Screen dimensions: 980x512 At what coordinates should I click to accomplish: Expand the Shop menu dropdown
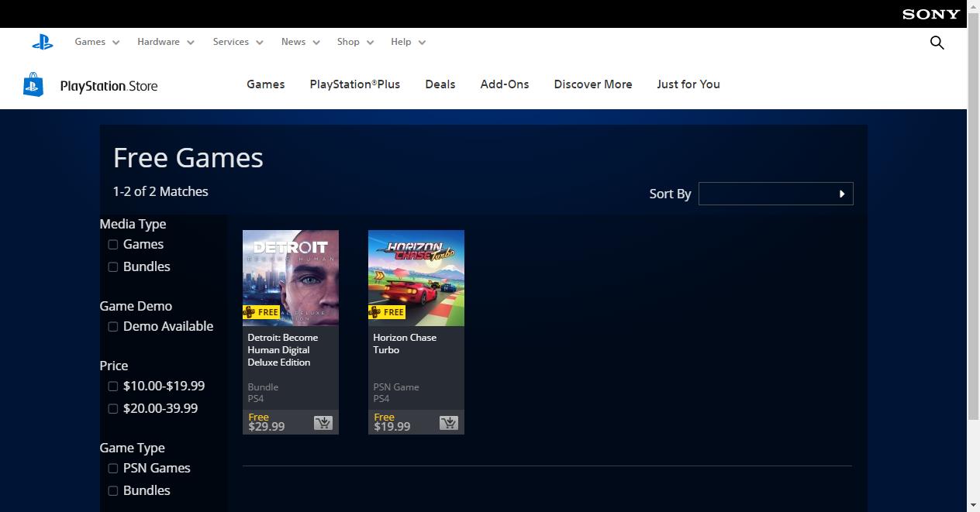pyautogui.click(x=355, y=42)
